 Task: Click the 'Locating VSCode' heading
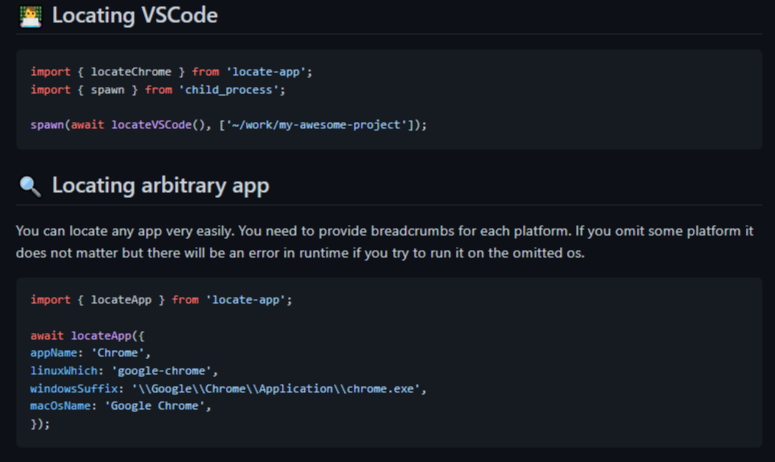click(x=134, y=15)
